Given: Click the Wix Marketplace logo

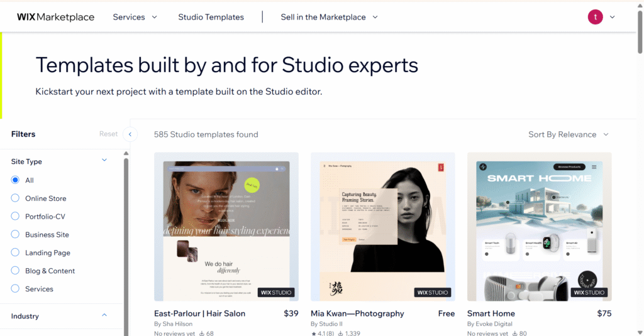Looking at the screenshot, I should (55, 17).
